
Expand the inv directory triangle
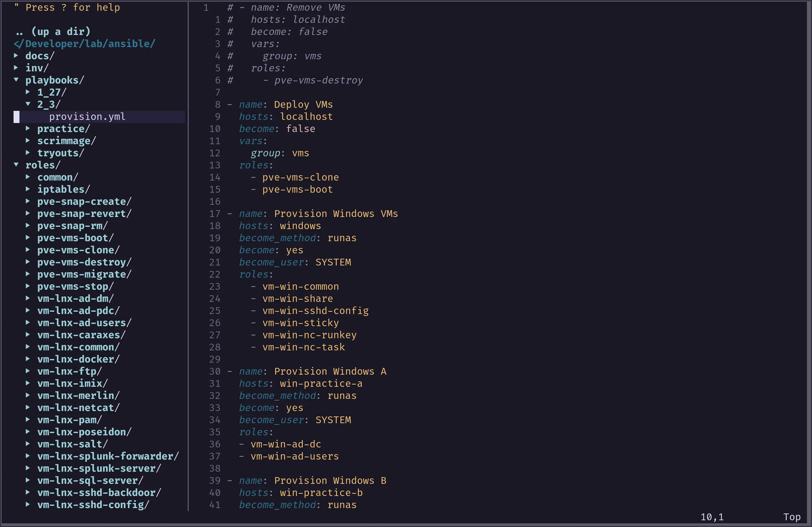point(16,68)
